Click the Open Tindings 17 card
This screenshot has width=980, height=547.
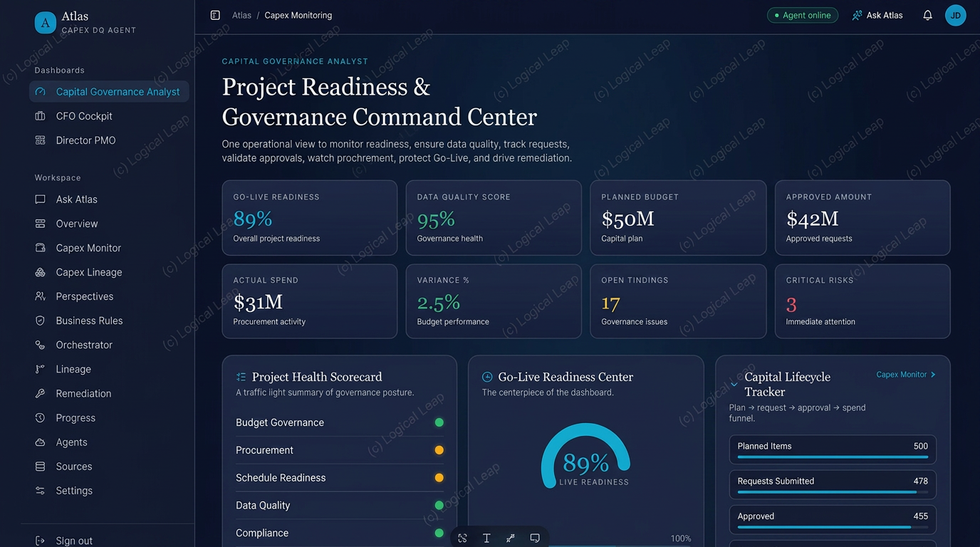pyautogui.click(x=678, y=301)
